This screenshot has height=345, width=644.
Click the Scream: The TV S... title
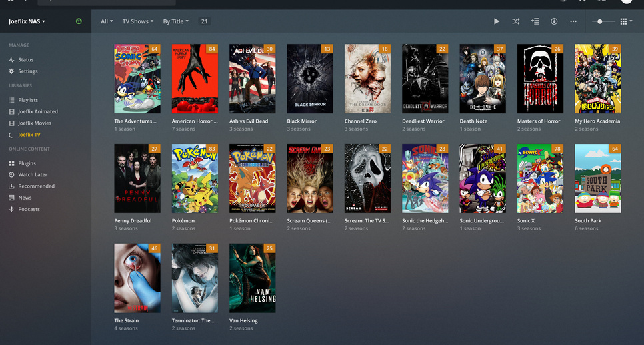coord(367,220)
